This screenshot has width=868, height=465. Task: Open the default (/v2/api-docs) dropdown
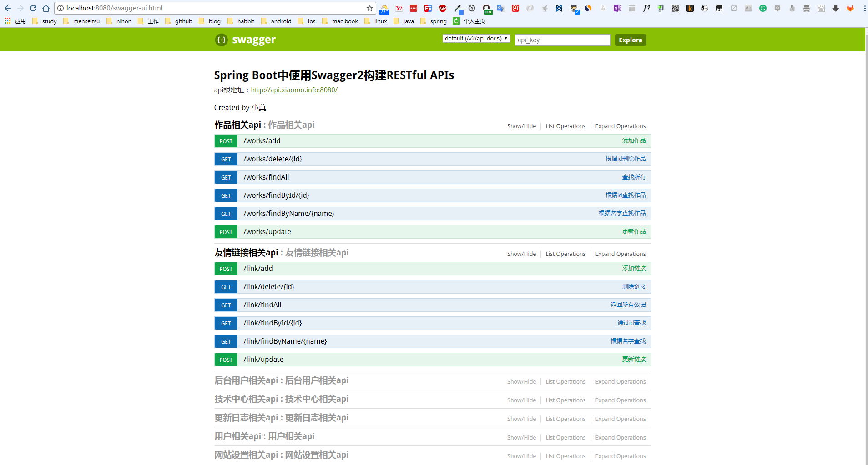tap(476, 39)
